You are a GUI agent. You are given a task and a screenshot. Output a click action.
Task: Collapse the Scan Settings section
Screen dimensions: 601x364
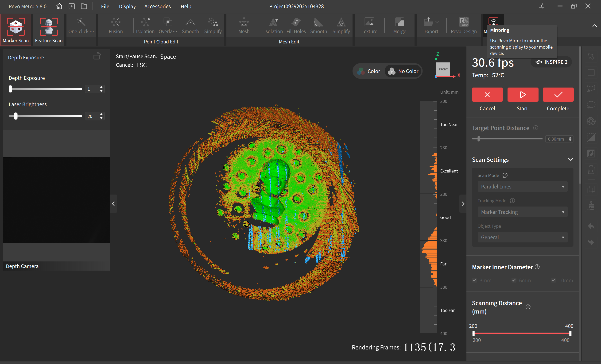click(570, 159)
